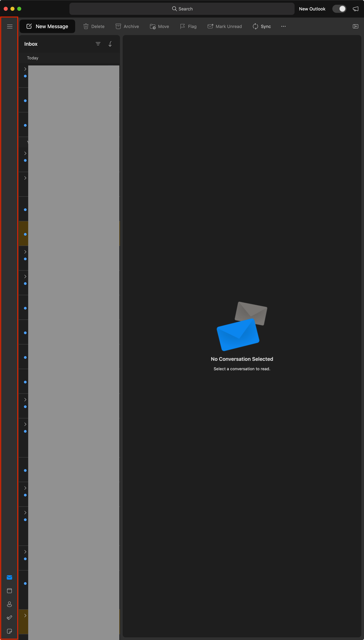Change sort order with the arrow icon

point(110,44)
